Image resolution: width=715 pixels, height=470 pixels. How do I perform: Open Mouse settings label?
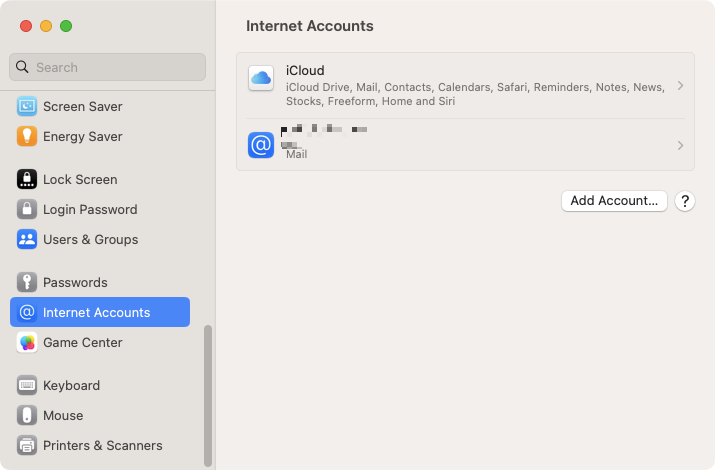(x=63, y=415)
